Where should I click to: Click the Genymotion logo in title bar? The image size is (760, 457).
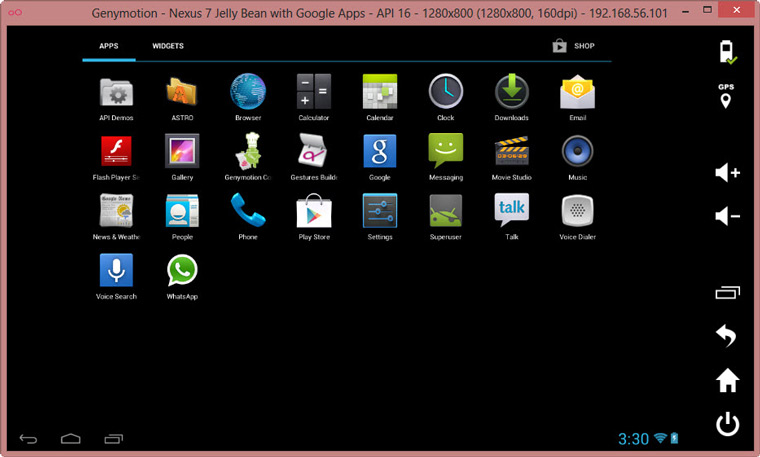(x=15, y=12)
